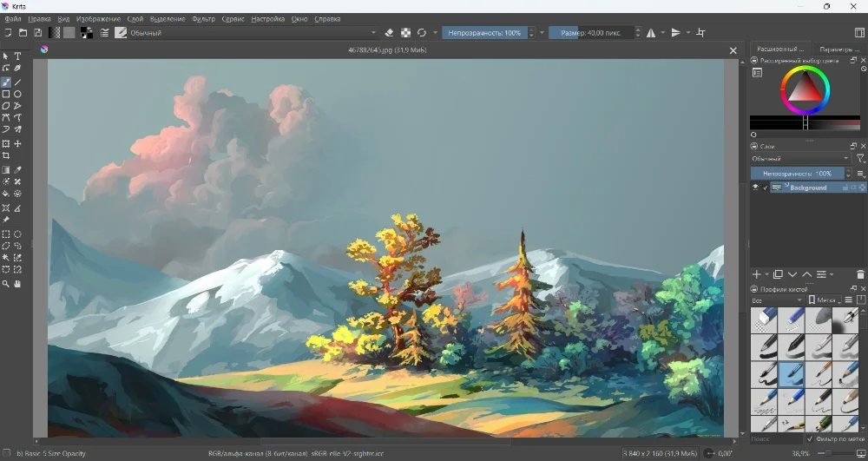Choose the Crop tool
Viewport: 868px width, 461px height.
(x=6, y=155)
